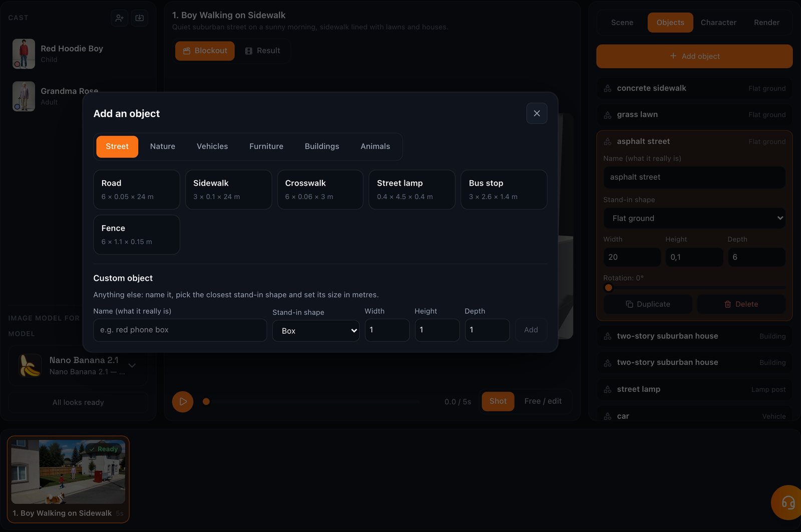Click the import cast icon
The width and height of the screenshot is (801, 532).
tap(140, 18)
